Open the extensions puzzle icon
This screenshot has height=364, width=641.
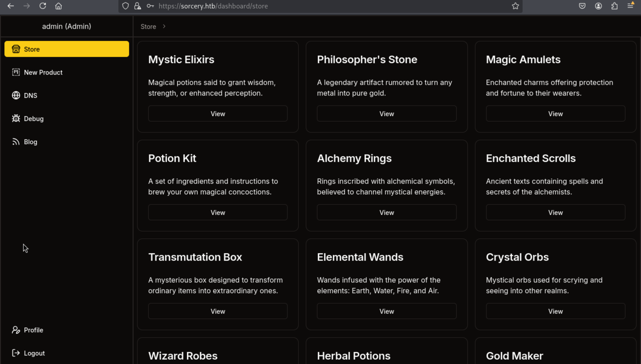(x=614, y=6)
